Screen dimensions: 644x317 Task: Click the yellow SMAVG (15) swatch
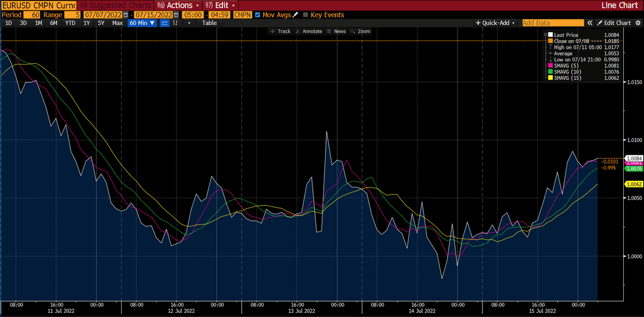click(x=550, y=78)
